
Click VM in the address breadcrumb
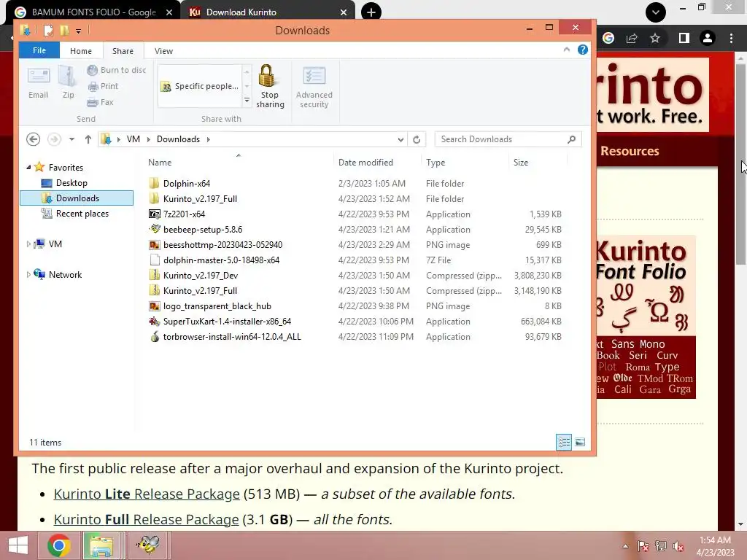tap(133, 139)
